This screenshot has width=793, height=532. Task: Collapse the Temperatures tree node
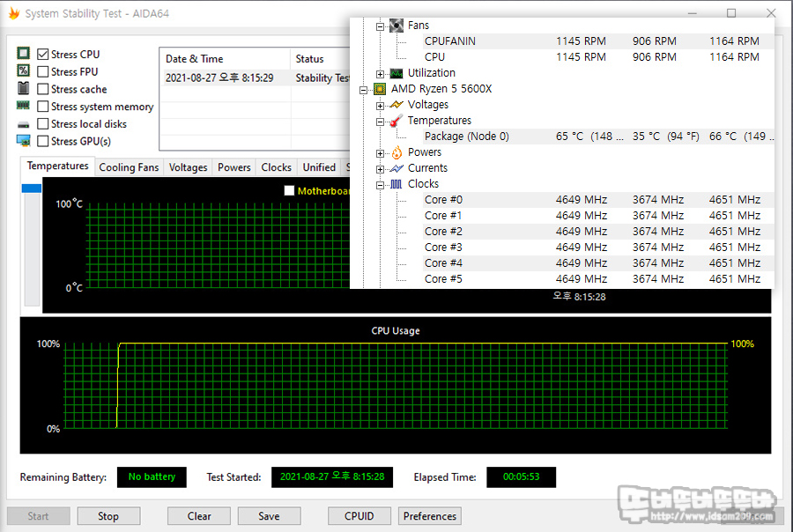pos(381,122)
